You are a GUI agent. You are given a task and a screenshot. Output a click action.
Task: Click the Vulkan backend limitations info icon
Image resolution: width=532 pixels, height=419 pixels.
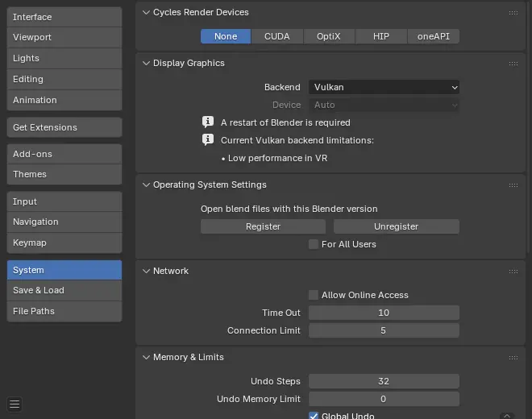(x=207, y=140)
